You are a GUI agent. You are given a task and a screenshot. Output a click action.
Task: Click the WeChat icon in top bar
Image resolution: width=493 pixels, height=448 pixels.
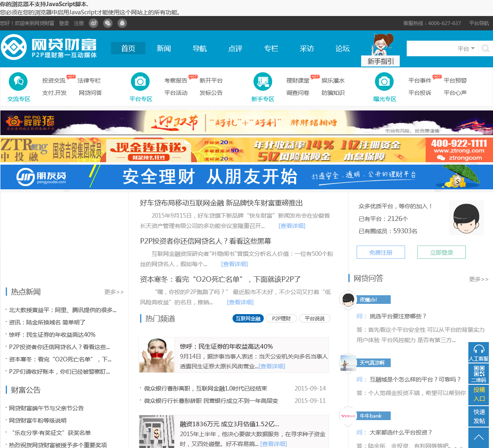pyautogui.click(x=108, y=23)
